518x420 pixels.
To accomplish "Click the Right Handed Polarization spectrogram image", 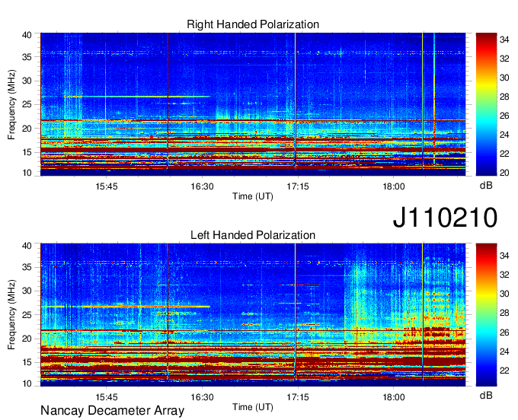I will click(253, 104).
